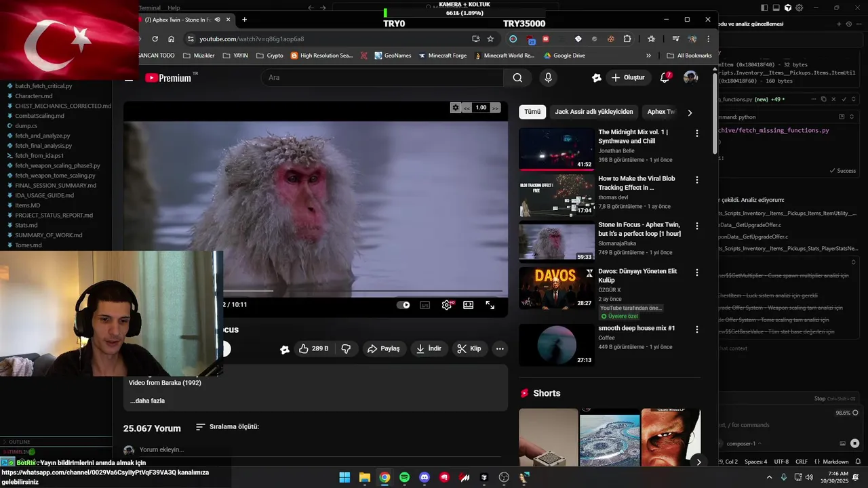Screen dimensions: 868x488
Task: Go to Chrome home page
Action: coord(171,39)
